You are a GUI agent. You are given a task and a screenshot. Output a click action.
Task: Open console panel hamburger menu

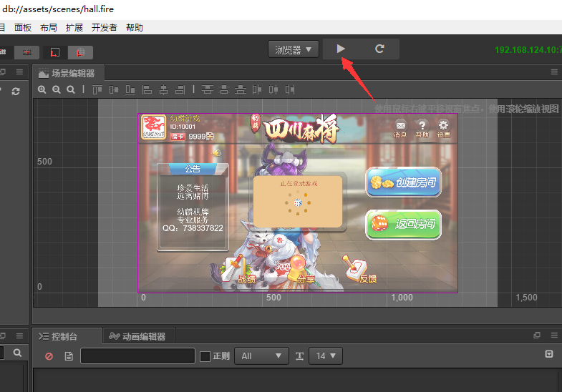coord(554,335)
